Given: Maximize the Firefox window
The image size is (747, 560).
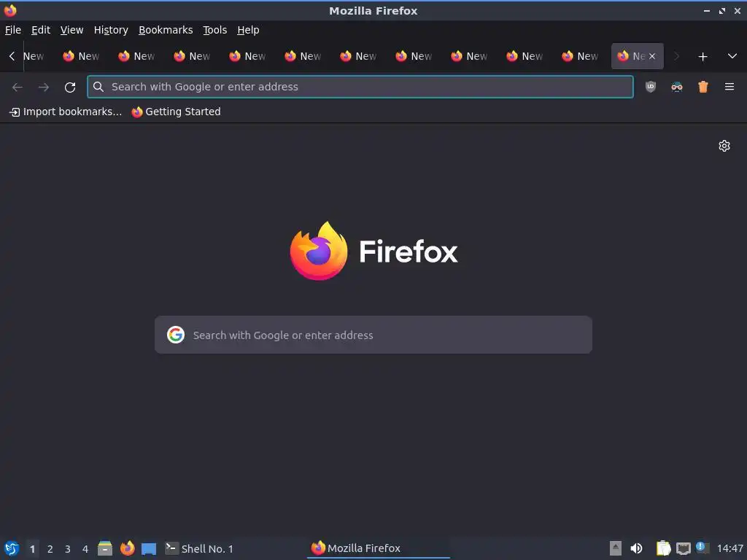Looking at the screenshot, I should (721, 10).
